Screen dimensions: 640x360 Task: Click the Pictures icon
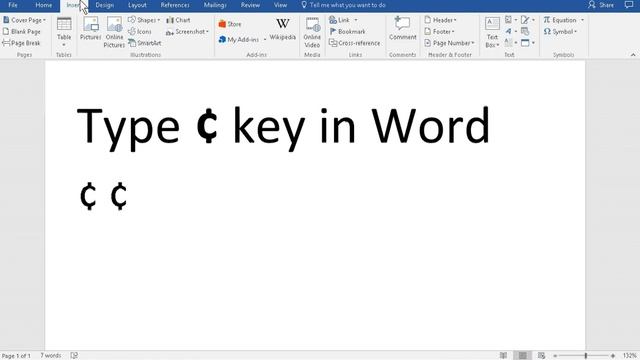click(90, 29)
